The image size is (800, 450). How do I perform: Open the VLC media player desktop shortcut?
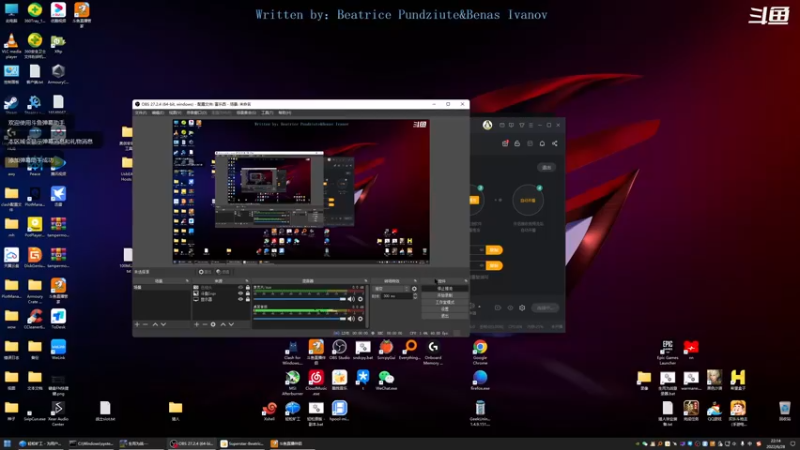[11, 46]
